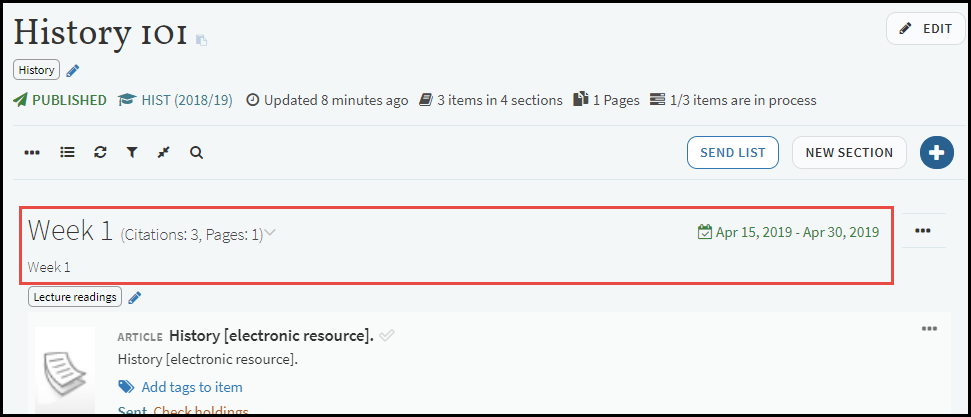Click the SEND LIST button
Viewport: 971px width, 417px height.
[733, 152]
